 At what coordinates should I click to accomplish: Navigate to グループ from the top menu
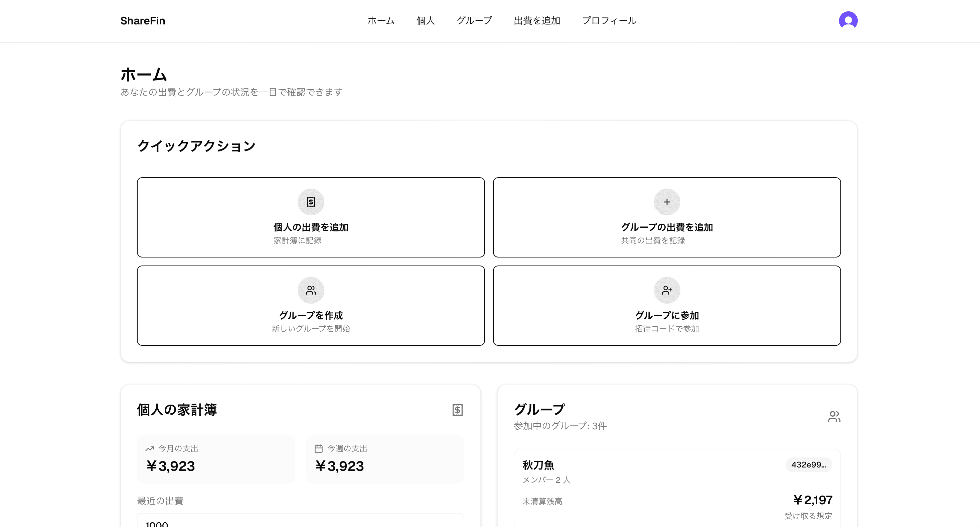pyautogui.click(x=474, y=20)
